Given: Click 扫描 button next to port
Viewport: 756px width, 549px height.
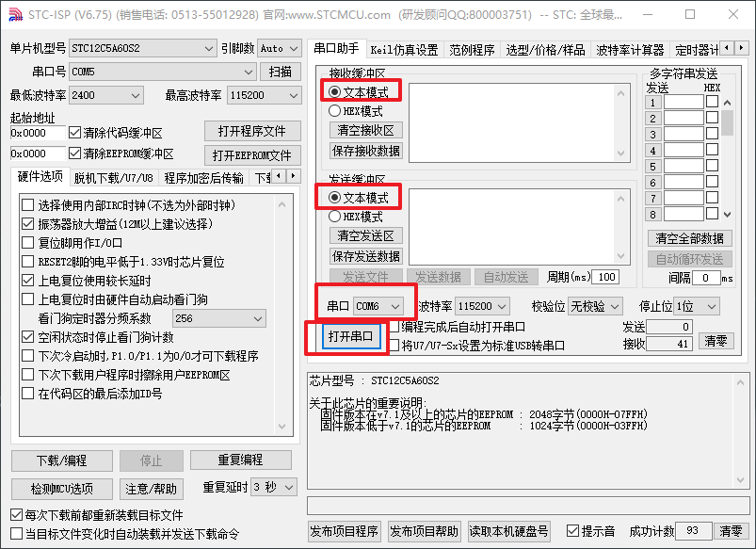Looking at the screenshot, I should coord(281,72).
